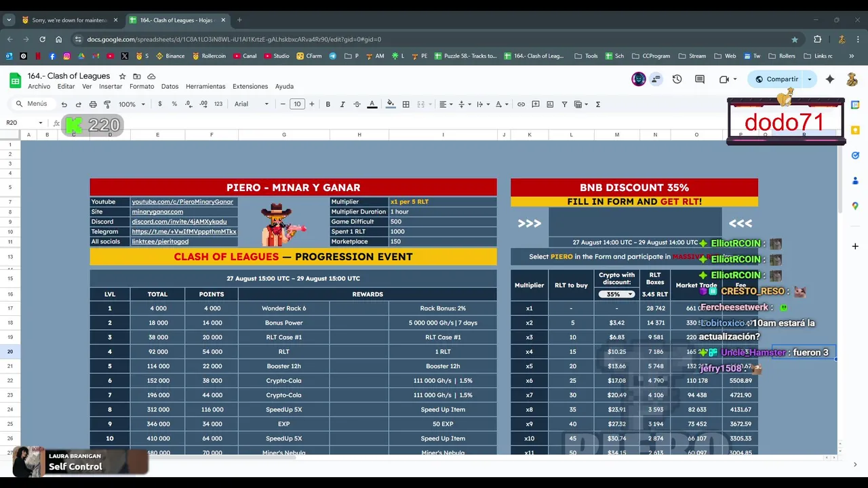Open the Name box dropdown arrow
868x488 pixels.
point(41,123)
